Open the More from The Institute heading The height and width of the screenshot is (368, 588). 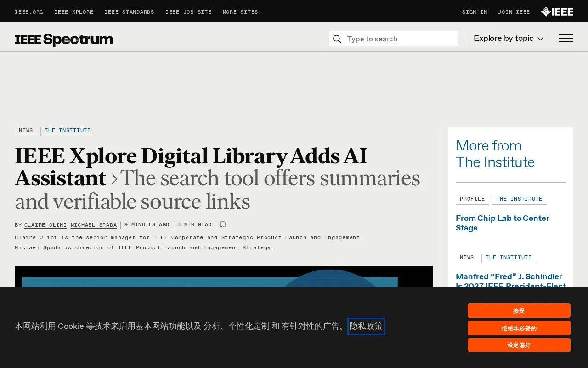pos(495,154)
